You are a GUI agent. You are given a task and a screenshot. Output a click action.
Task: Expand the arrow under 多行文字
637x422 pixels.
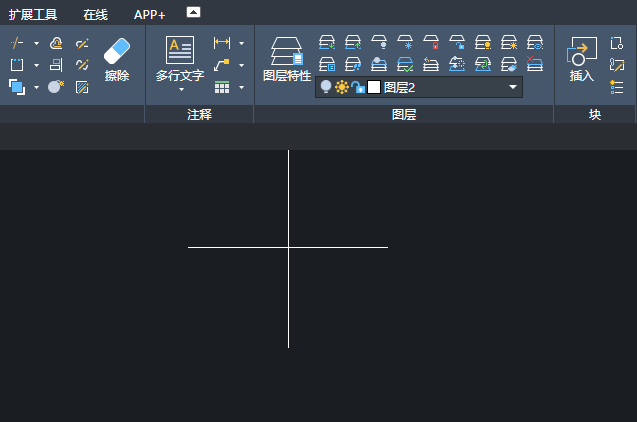coord(181,89)
